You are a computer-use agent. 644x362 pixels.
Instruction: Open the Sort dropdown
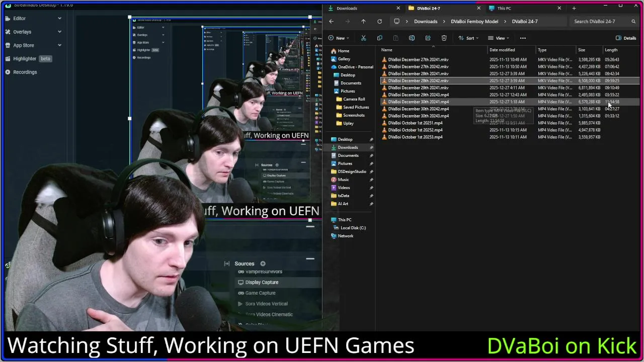pyautogui.click(x=468, y=38)
